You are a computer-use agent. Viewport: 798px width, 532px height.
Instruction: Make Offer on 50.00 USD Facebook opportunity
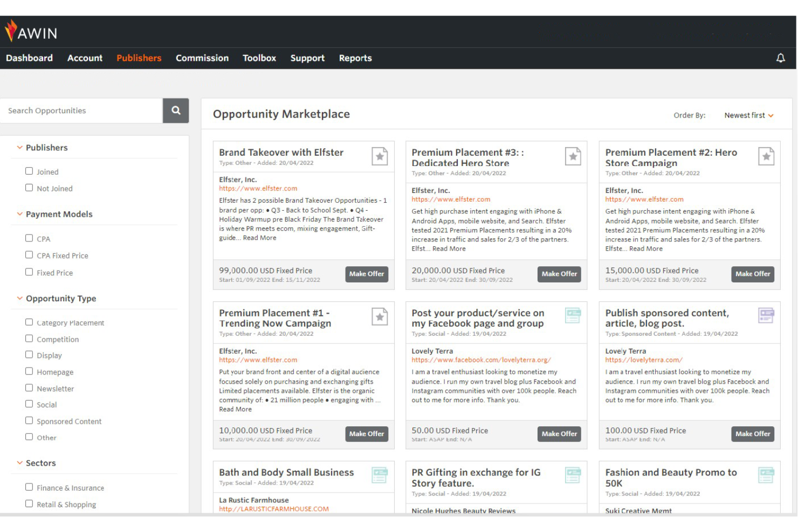pos(559,434)
